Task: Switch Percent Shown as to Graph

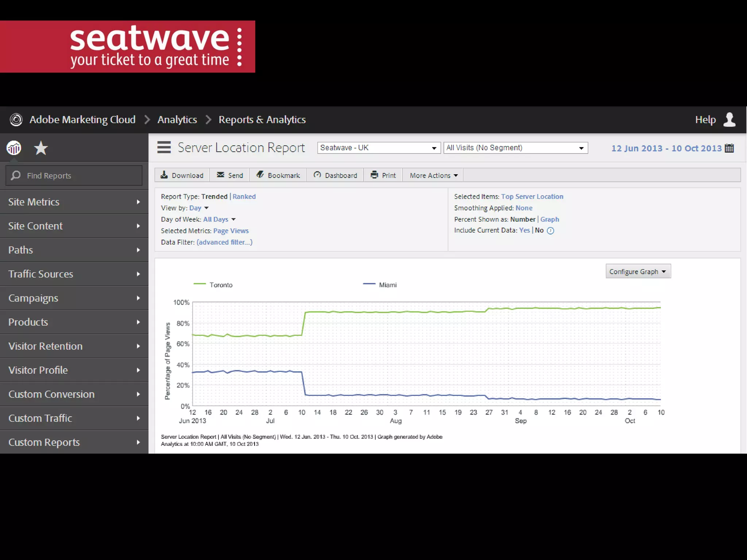Action: coord(549,219)
